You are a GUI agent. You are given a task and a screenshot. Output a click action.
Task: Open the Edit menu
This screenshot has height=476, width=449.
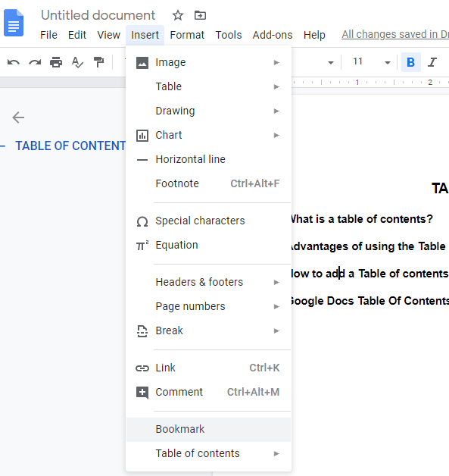tap(77, 35)
